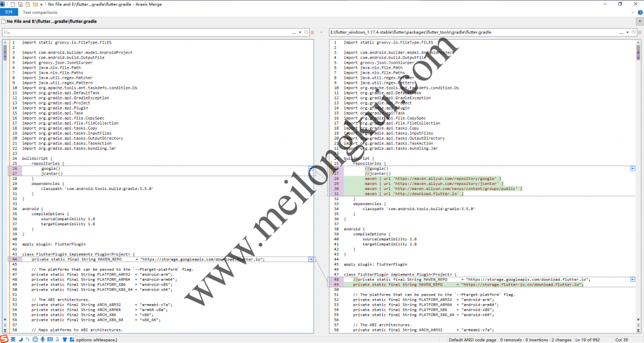Click browse ellipsis button for right file path
644x343 pixels.
tap(621, 32)
